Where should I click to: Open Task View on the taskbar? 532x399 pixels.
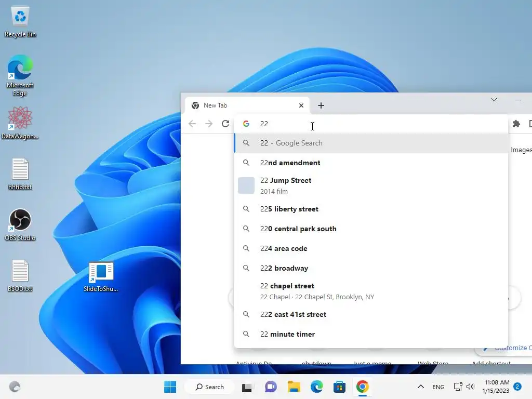(247, 387)
